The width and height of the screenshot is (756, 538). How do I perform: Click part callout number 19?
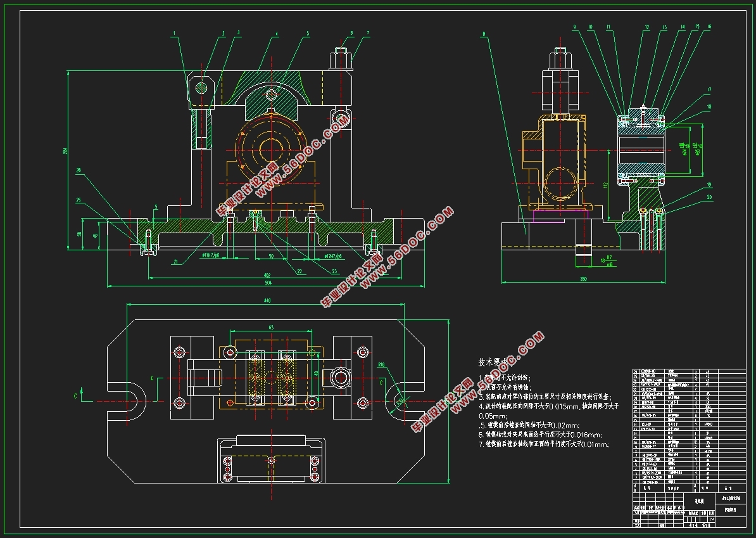709,185
